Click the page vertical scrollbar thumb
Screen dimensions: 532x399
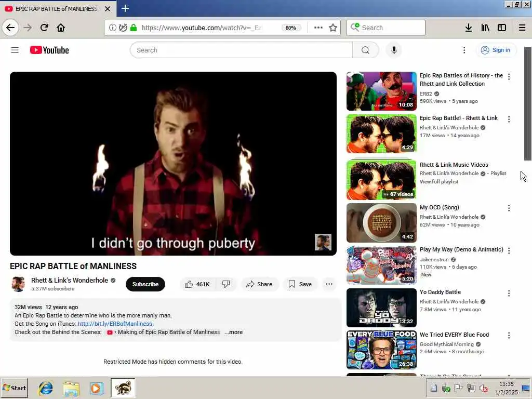tap(528, 103)
